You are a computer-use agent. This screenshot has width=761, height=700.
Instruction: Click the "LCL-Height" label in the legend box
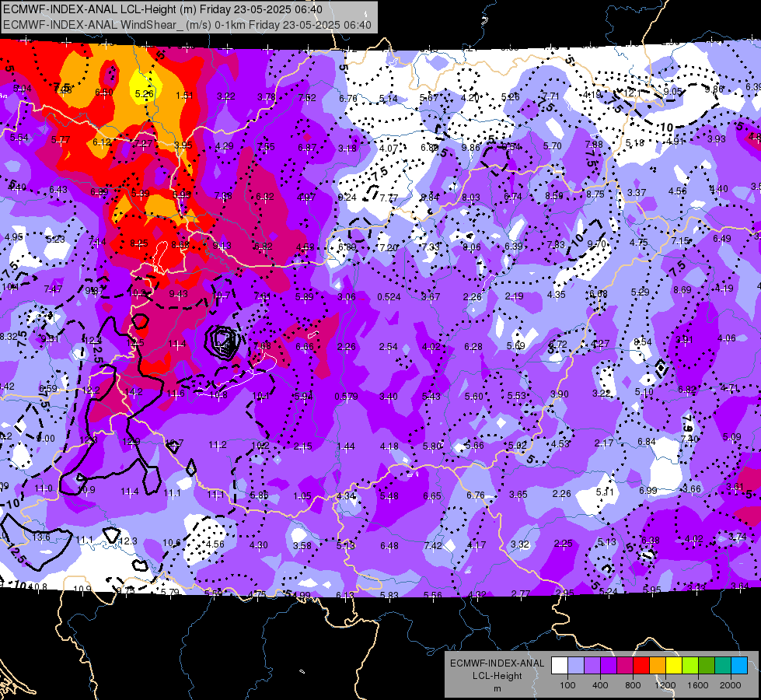point(497,676)
